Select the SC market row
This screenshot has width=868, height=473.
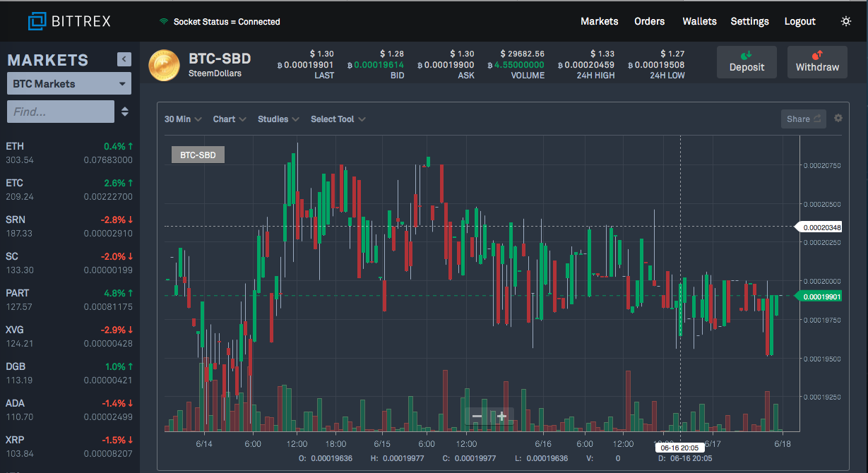pos(69,263)
